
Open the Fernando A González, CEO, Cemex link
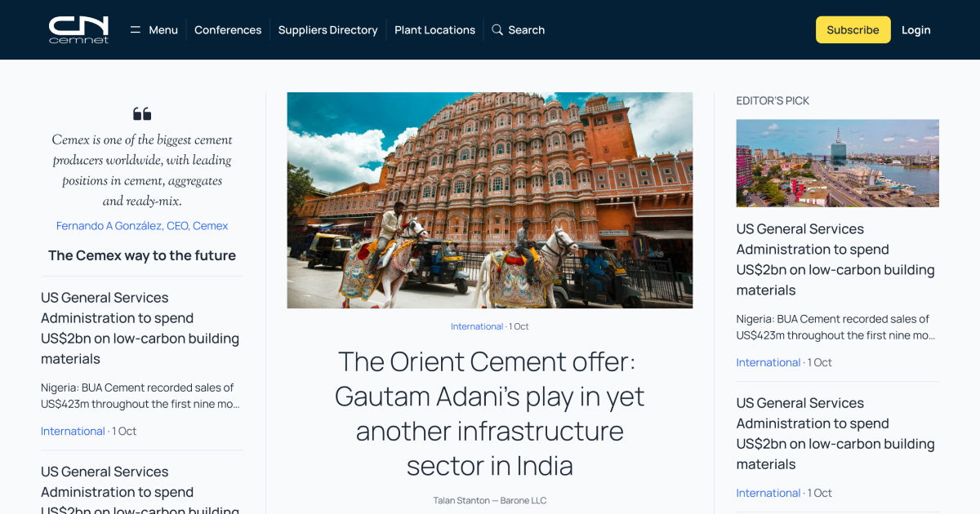[142, 226]
